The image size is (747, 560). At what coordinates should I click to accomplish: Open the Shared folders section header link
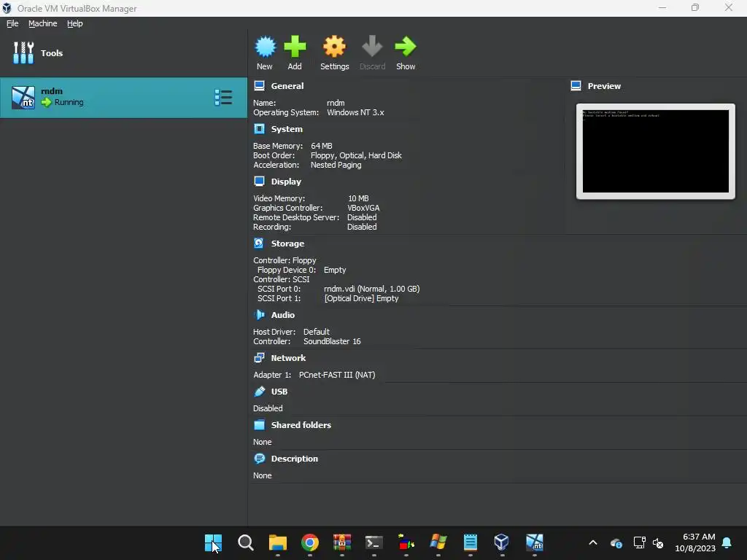click(301, 425)
